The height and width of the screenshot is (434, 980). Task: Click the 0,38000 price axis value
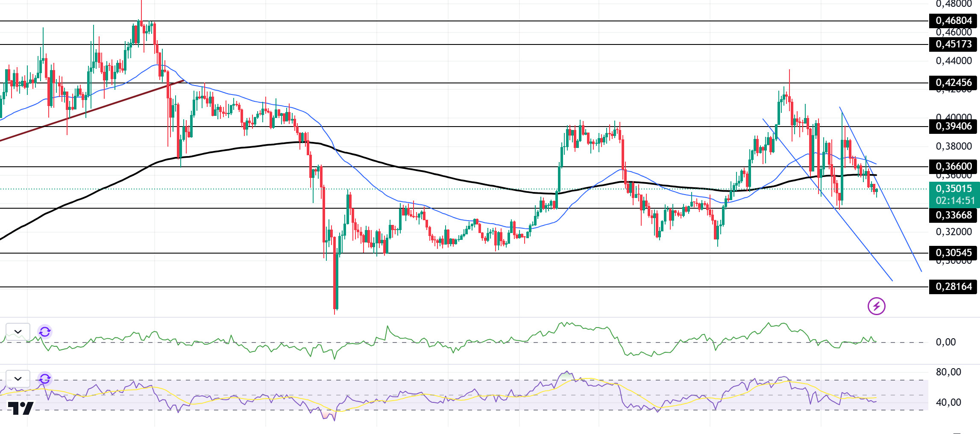click(954, 146)
